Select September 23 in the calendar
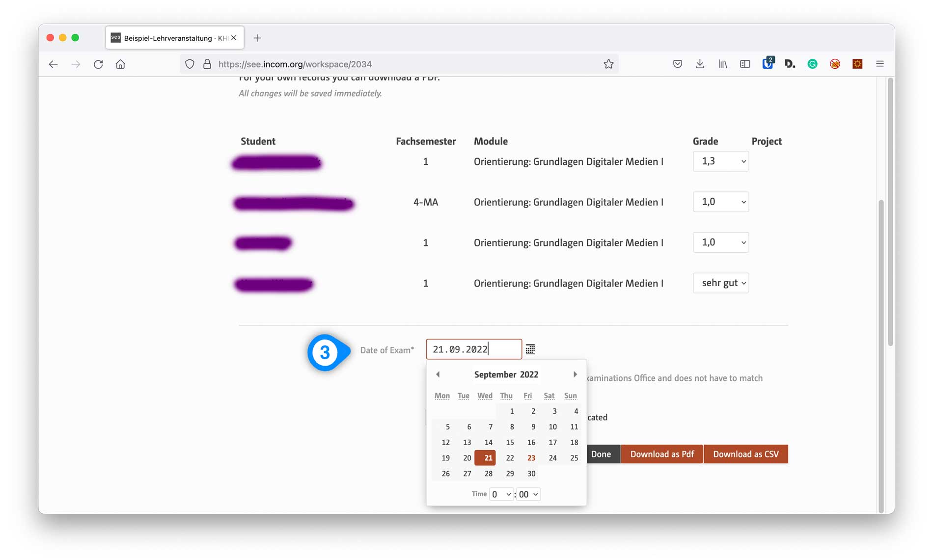 531,458
